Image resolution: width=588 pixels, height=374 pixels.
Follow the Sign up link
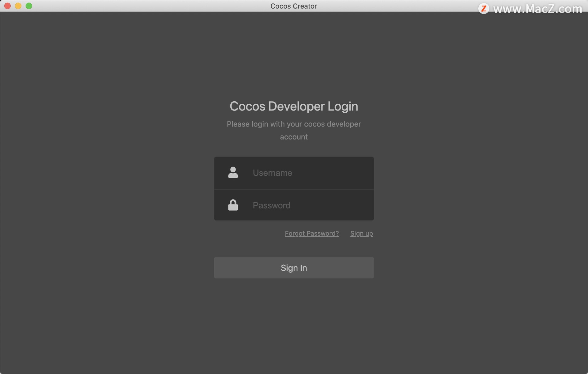[x=361, y=234]
